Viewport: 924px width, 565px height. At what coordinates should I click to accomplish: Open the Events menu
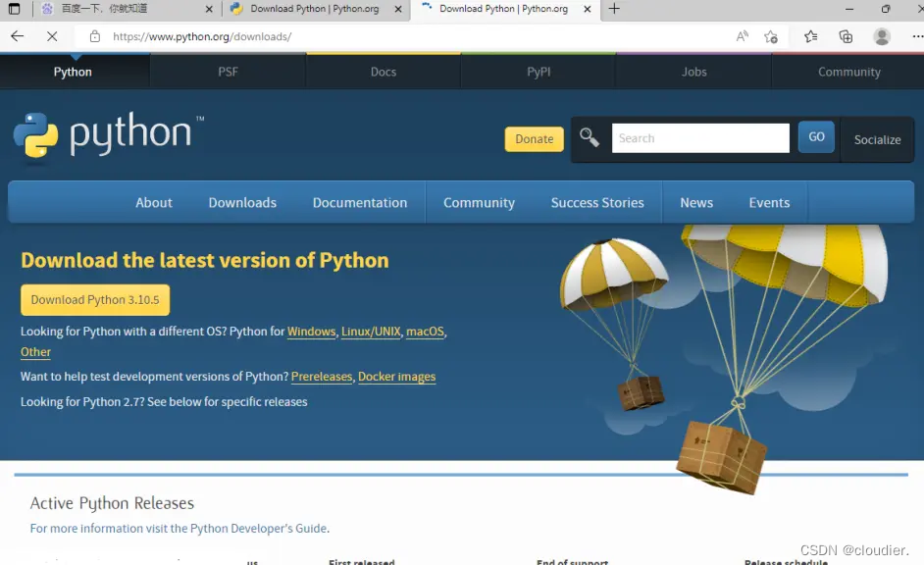click(769, 203)
